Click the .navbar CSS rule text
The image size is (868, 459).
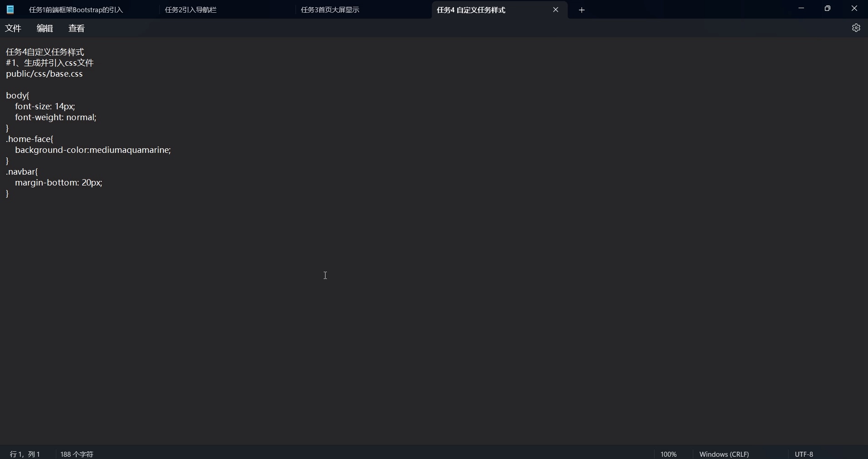pos(23,172)
